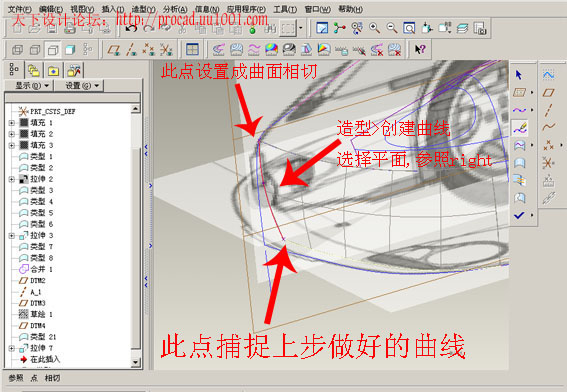Select 合并 1 in the model tree

pos(36,269)
